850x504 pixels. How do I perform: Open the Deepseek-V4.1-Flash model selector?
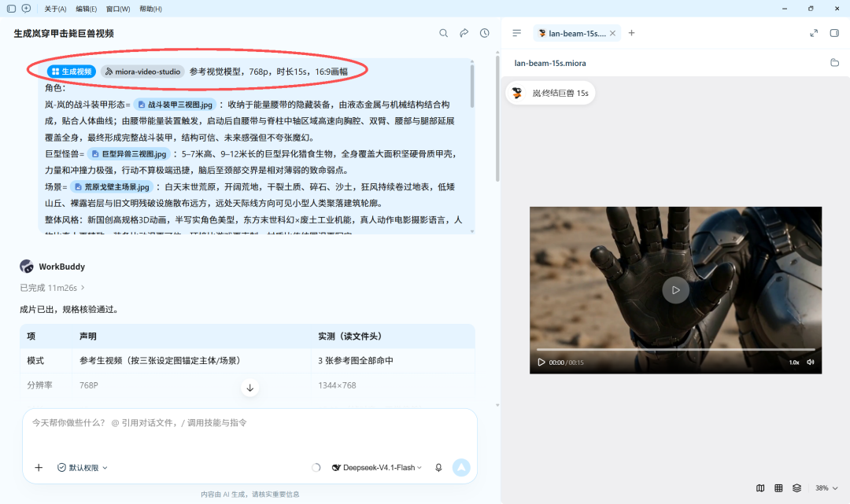376,468
